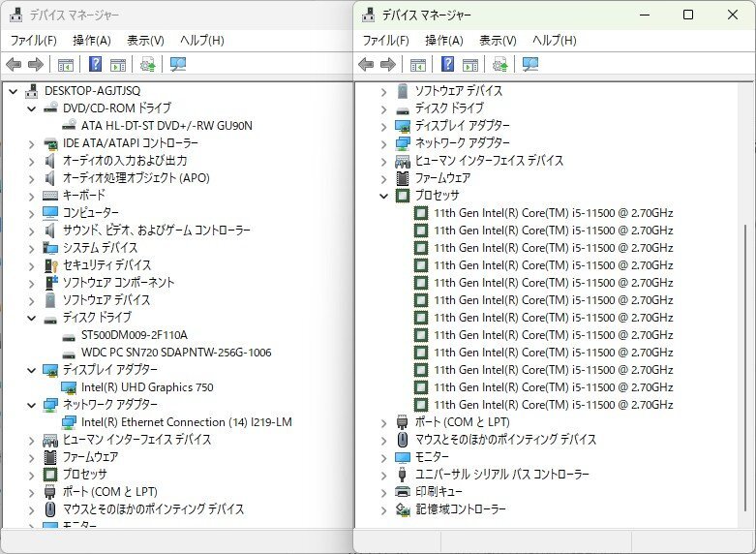This screenshot has height=554, width=756.
Task: Select モニター row in right window
Action: tap(432, 456)
